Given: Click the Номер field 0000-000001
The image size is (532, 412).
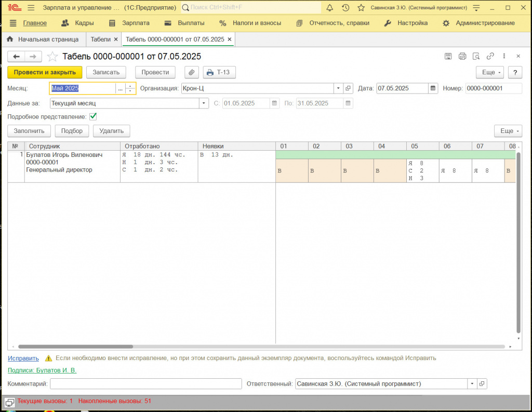Looking at the screenshot, I should 494,88.
